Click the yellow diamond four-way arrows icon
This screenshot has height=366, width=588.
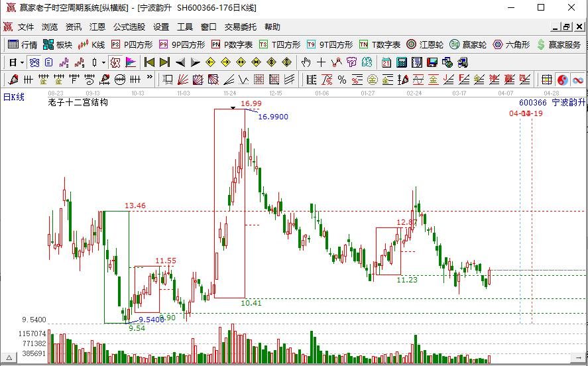click(x=287, y=62)
